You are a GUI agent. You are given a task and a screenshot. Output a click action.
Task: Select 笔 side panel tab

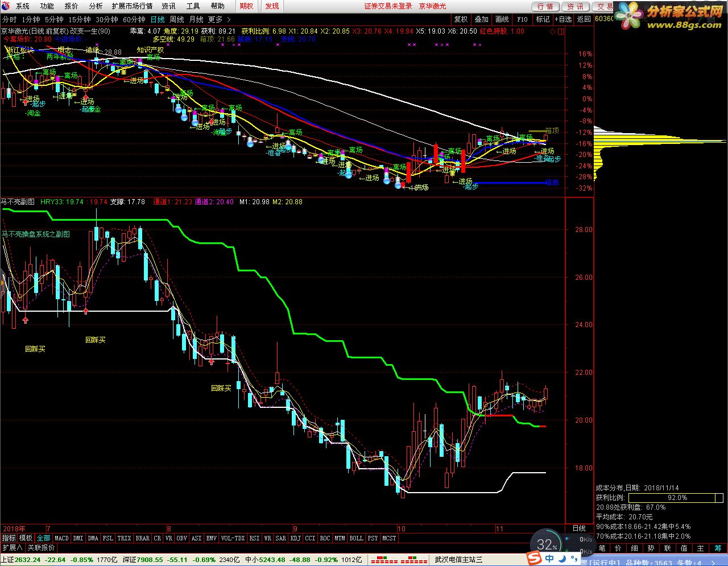(x=602, y=548)
